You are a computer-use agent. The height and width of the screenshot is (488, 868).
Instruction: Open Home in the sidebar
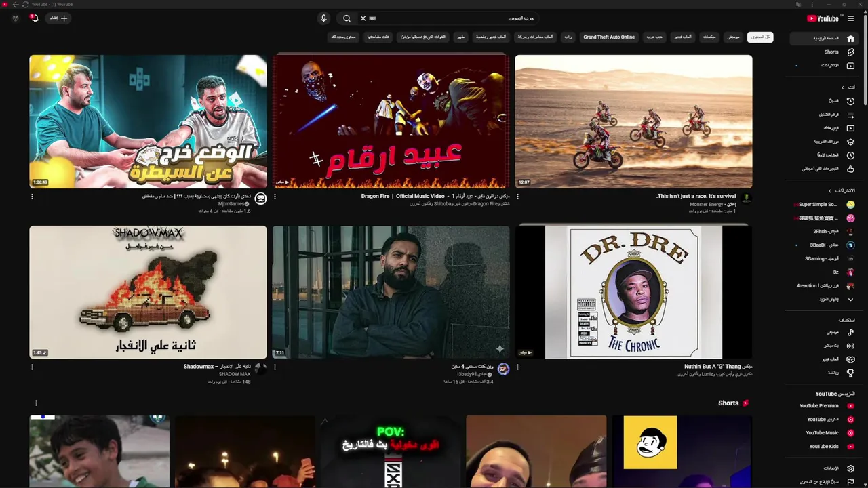(x=824, y=38)
